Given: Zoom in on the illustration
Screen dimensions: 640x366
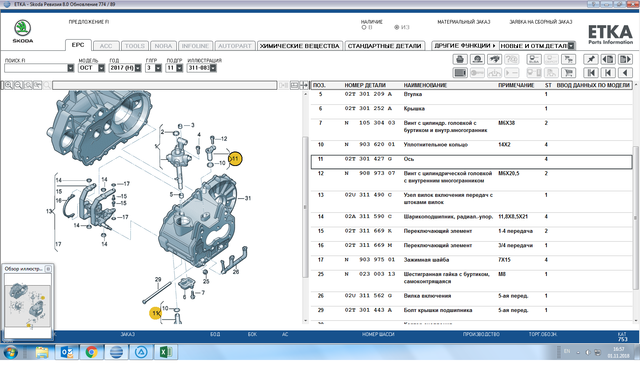Looking at the screenshot, I should tap(8, 85).
